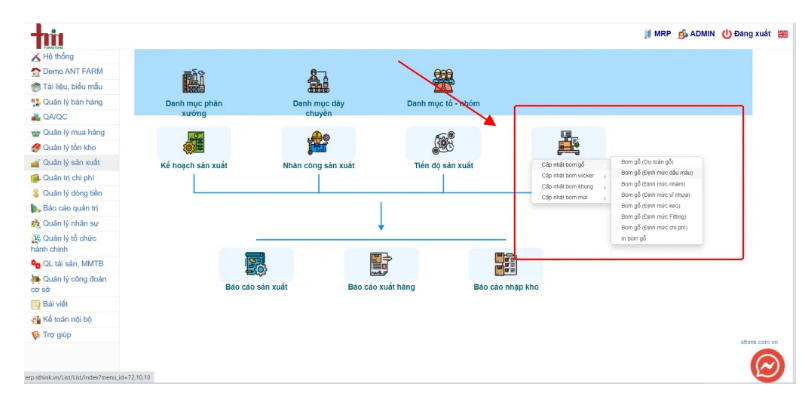This screenshot has height=396, width=802.
Task: Click the MRP link in the header
Action: [x=662, y=34]
